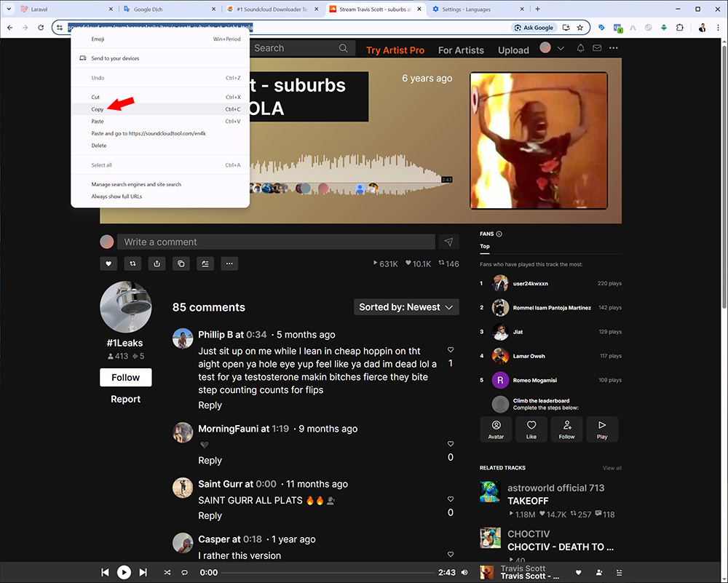Enable repeat in the player bar
The height and width of the screenshot is (583, 728).
pos(185,572)
